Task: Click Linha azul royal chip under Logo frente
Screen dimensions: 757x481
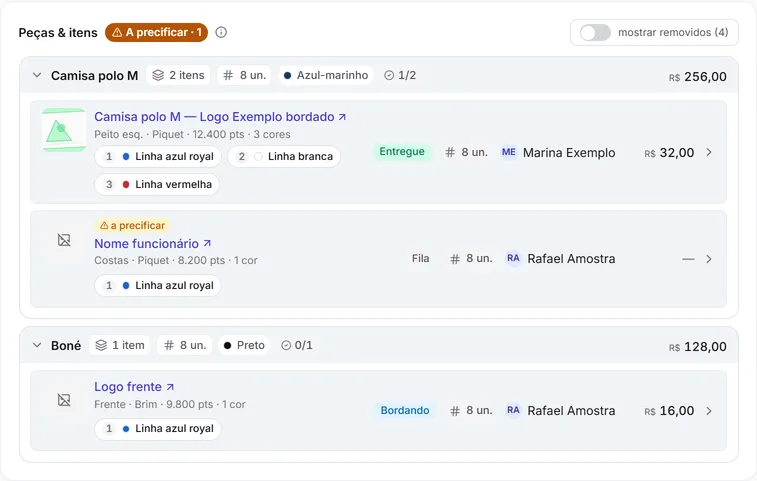Action: [158, 428]
